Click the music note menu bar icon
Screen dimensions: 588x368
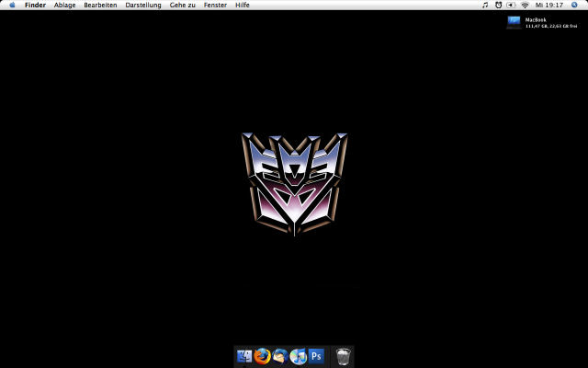tap(485, 5)
